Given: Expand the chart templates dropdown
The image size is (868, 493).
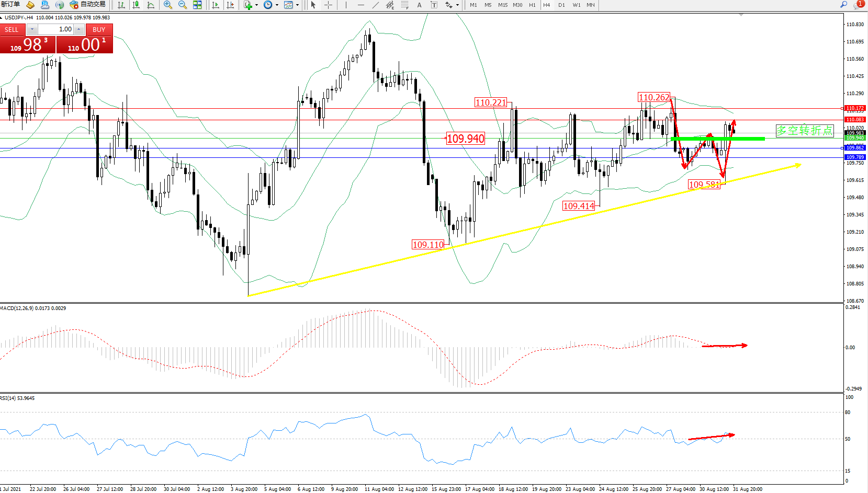Looking at the screenshot, I should 297,5.
